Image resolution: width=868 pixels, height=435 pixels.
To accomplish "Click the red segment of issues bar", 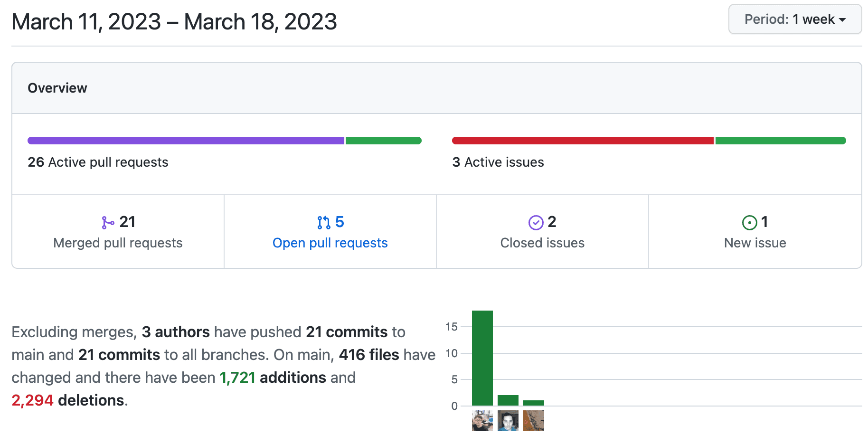I will click(x=583, y=141).
